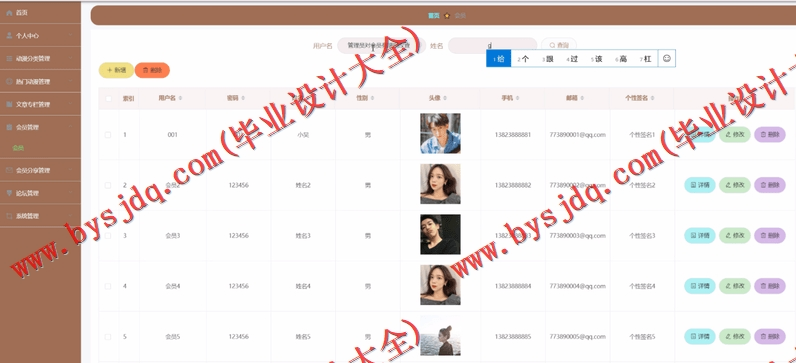796x363 pixels.
Task: Go to 首页 in the breadcrumb bar
Action: (x=434, y=15)
